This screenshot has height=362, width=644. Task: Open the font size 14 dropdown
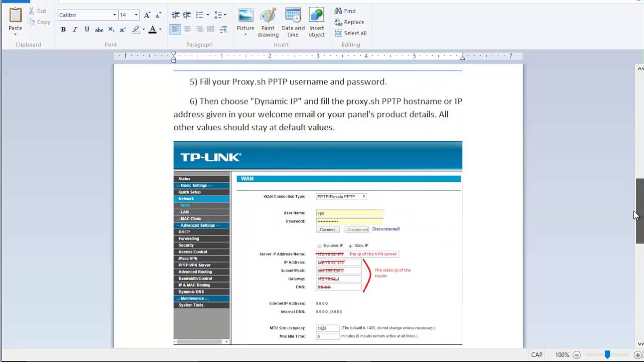pyautogui.click(x=135, y=15)
